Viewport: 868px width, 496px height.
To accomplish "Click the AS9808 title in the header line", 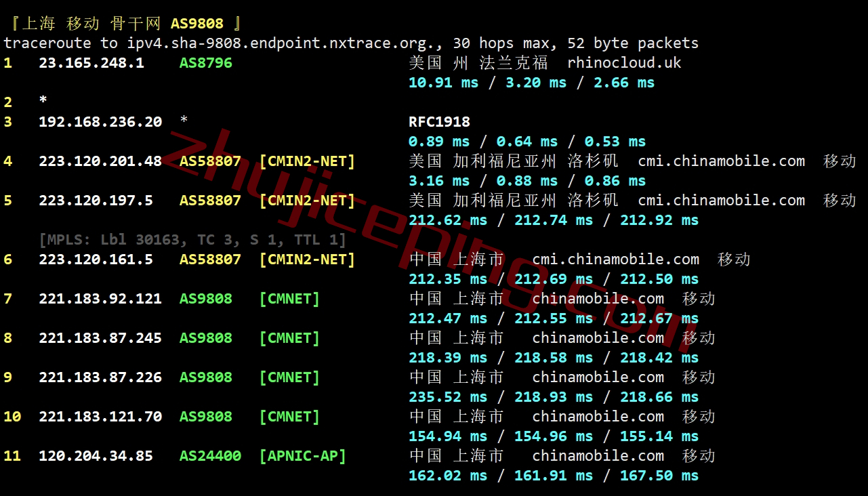I will pyautogui.click(x=197, y=24).
